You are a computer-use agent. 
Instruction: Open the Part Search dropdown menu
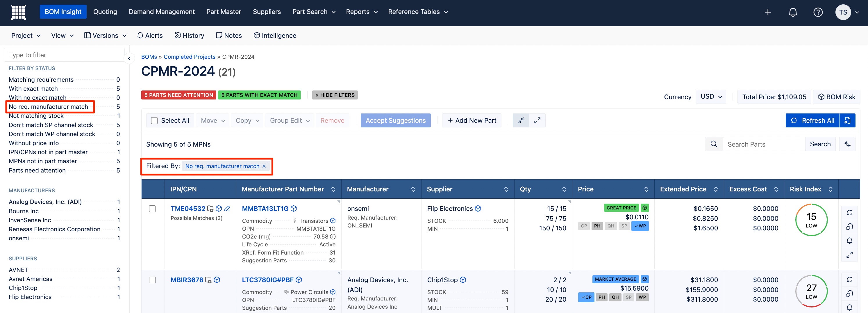point(314,12)
